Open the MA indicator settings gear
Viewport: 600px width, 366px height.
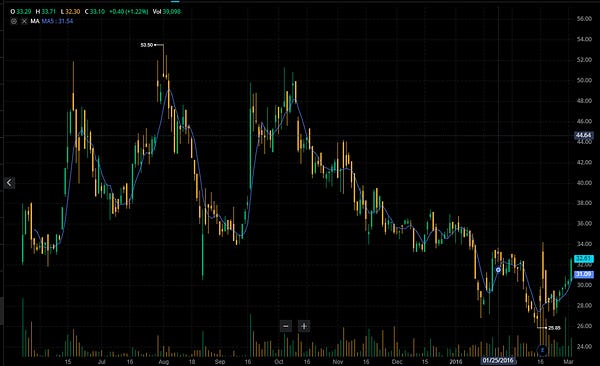click(x=14, y=21)
